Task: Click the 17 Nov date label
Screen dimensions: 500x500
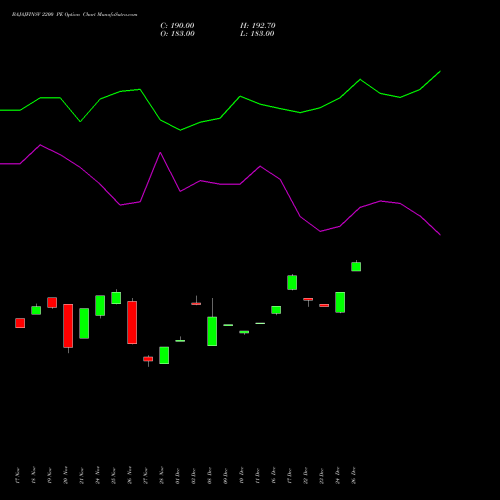Action: pyautogui.click(x=17, y=476)
